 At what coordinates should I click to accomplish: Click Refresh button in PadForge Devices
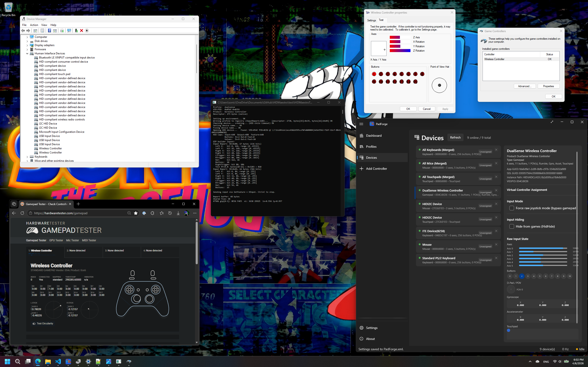[455, 137]
